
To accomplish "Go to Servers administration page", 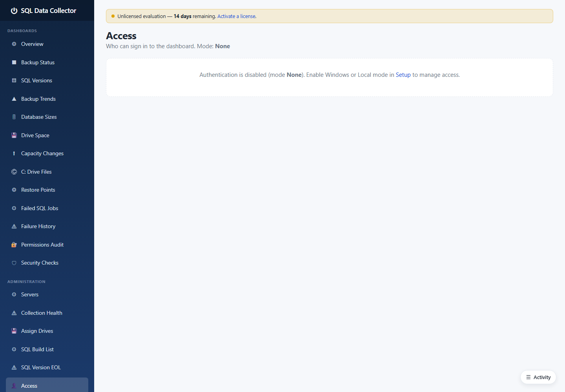I will point(47,295).
